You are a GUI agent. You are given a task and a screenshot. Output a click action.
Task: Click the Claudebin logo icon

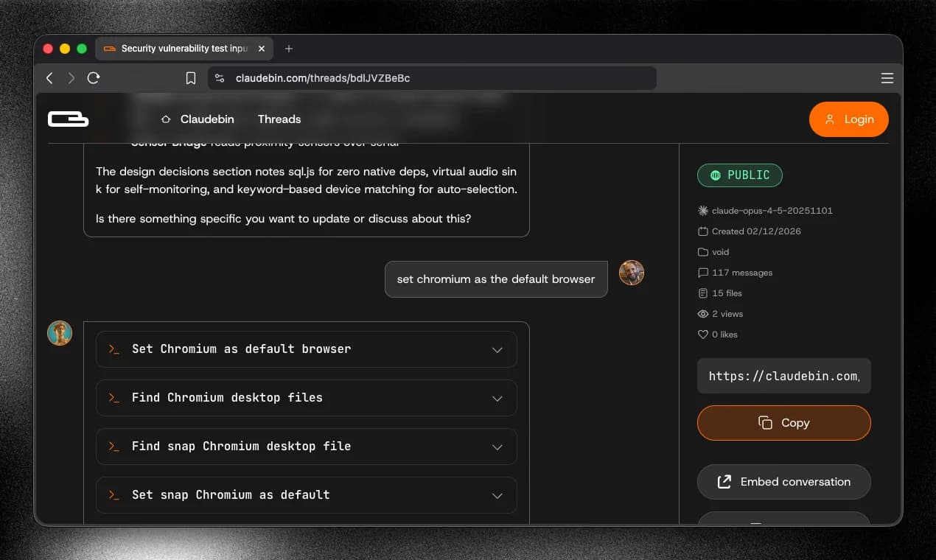point(68,119)
